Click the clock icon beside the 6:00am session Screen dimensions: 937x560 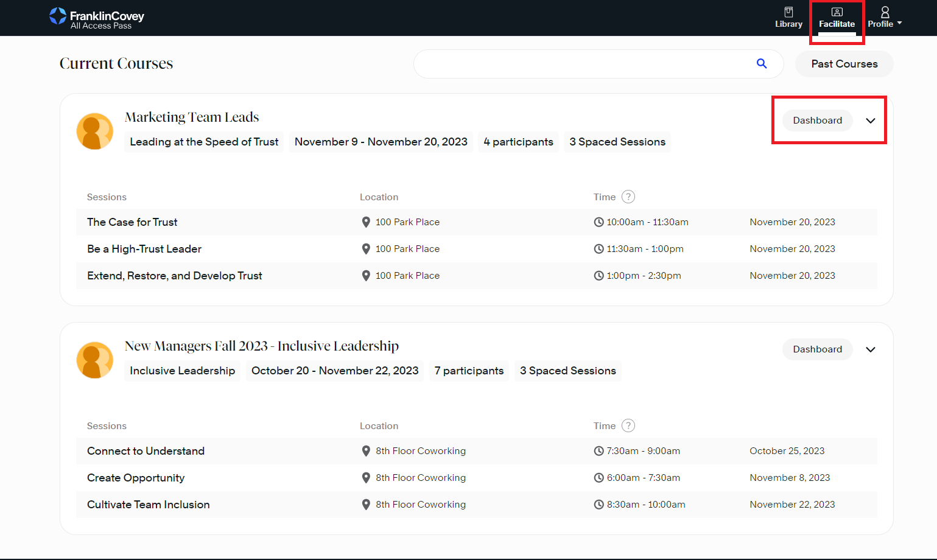coord(598,477)
